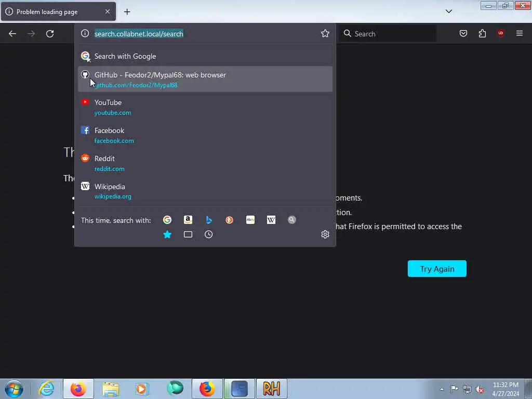Open the network status tray icon

tap(467, 389)
